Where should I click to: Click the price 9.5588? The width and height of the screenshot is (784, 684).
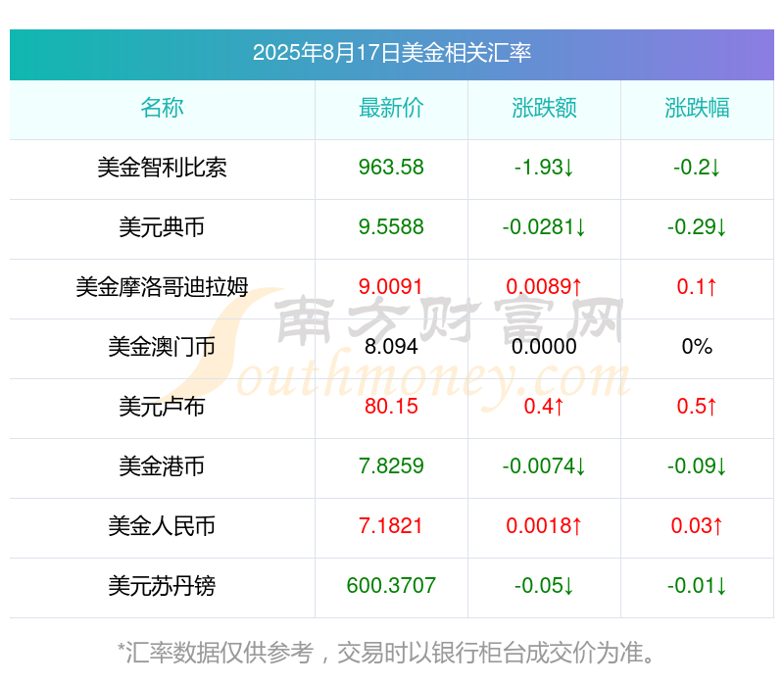tap(391, 227)
